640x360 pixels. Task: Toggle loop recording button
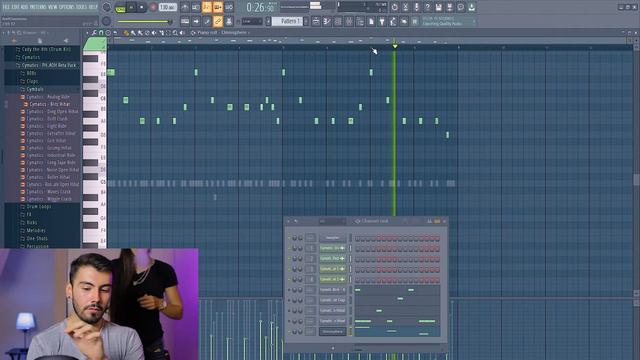(x=229, y=7)
